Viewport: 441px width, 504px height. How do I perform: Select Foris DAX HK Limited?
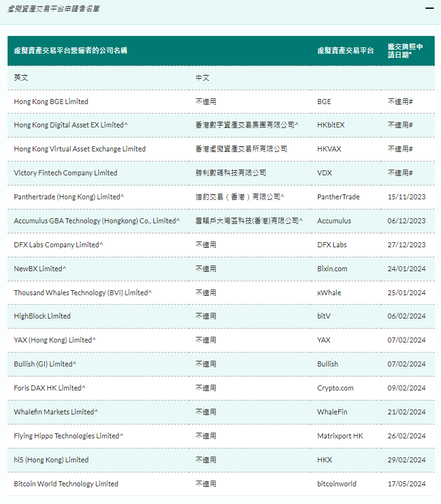49,388
